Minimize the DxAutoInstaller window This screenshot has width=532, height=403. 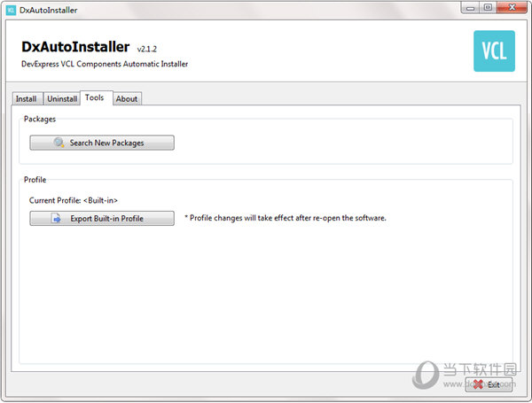470,7
